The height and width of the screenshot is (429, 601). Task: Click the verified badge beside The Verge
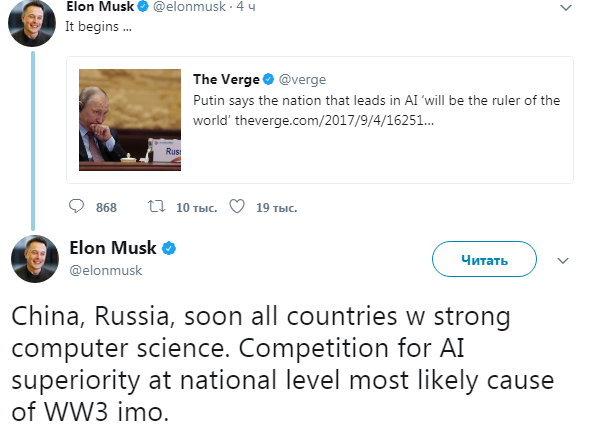tap(268, 79)
